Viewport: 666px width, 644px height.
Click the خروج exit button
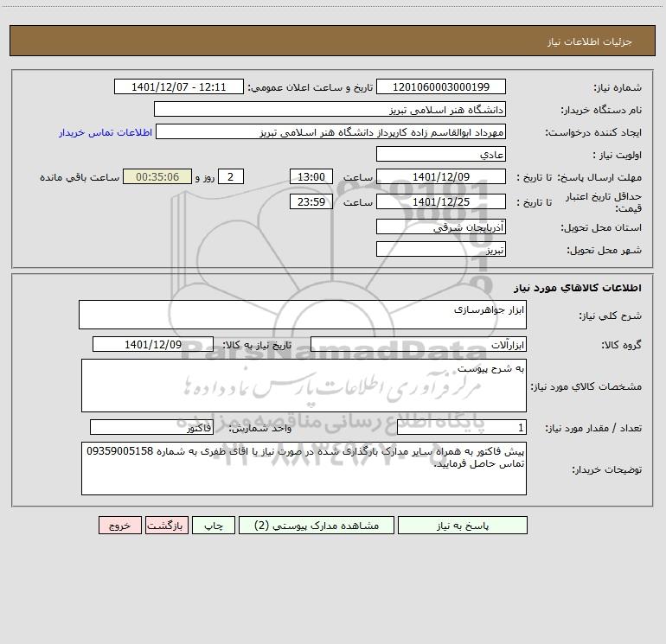pyautogui.click(x=119, y=525)
